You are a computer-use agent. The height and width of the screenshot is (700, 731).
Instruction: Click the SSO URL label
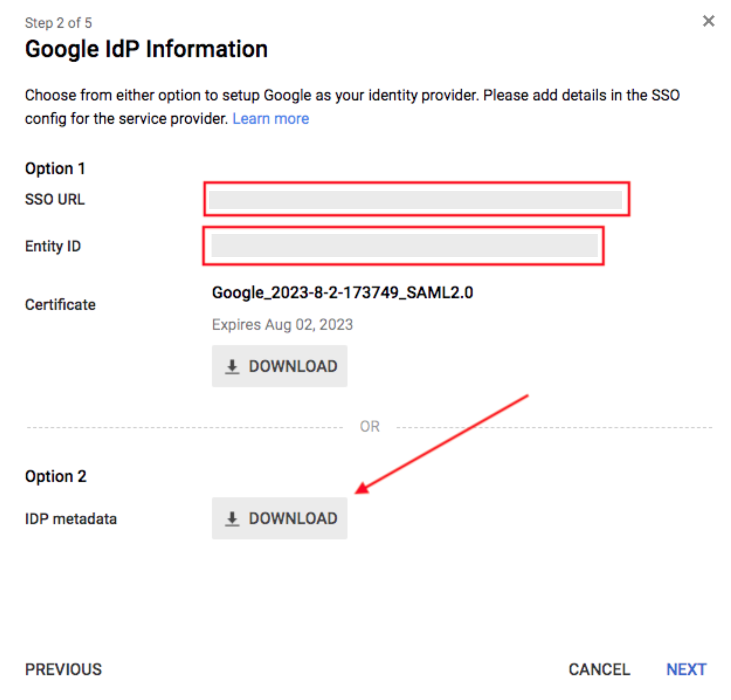click(x=55, y=199)
